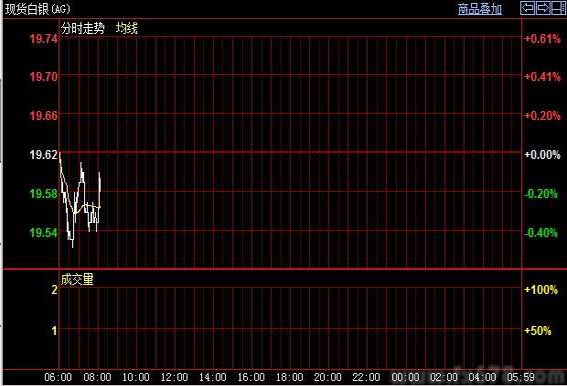Click the split-pane layout icon at top right
Image resolution: width=567 pixels, height=386 pixels.
pos(558,8)
